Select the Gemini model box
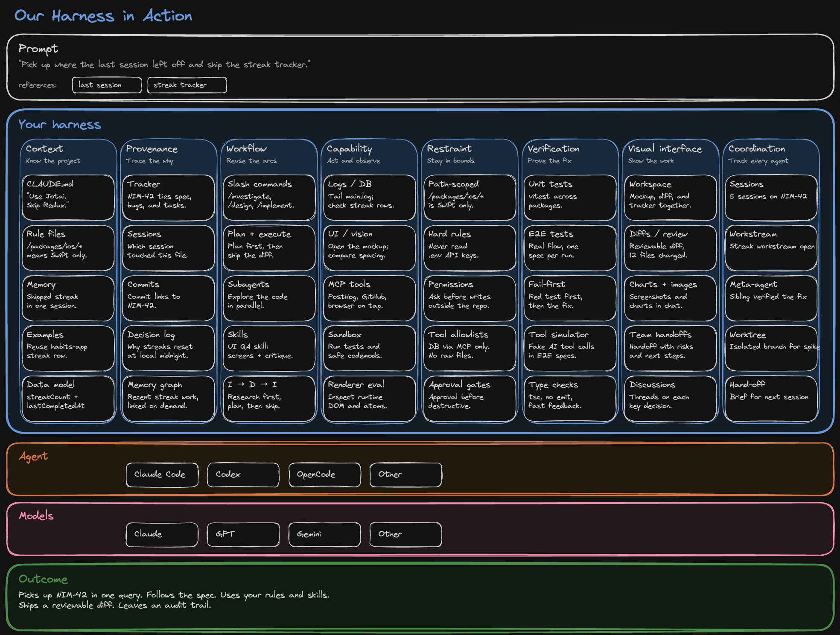The height and width of the screenshot is (635, 840). [x=325, y=534]
